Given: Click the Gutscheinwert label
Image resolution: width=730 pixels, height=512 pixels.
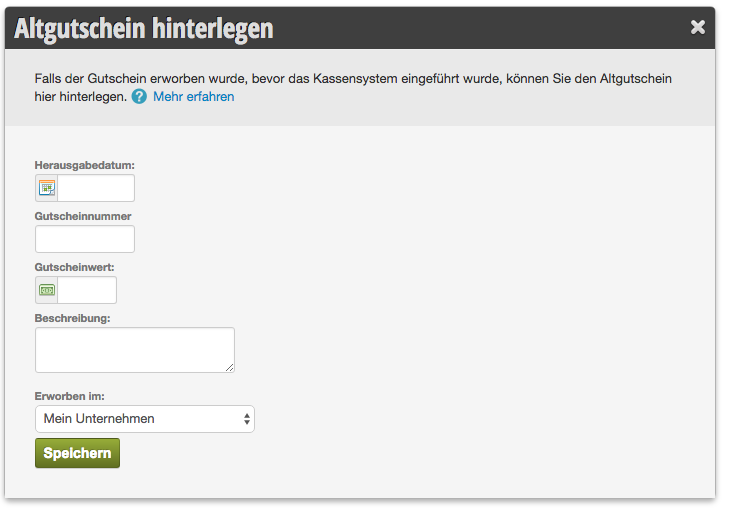Looking at the screenshot, I should pos(74,267).
